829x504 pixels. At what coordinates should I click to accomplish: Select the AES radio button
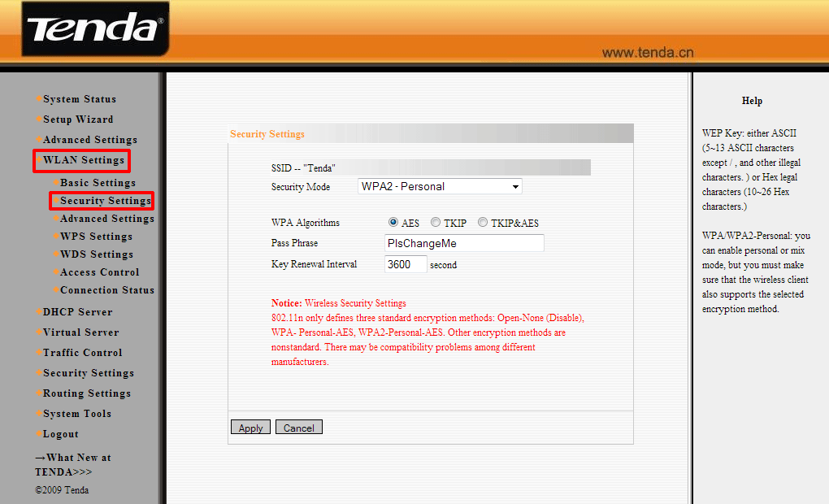point(393,223)
